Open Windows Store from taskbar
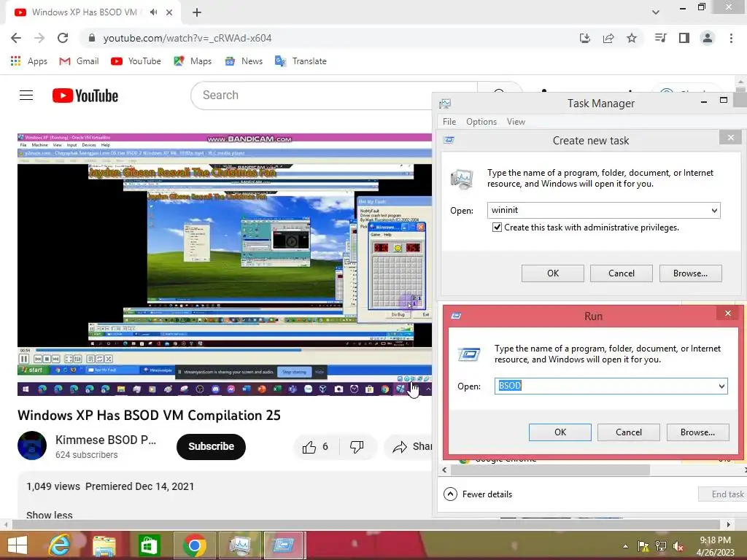747x560 pixels. point(149,545)
